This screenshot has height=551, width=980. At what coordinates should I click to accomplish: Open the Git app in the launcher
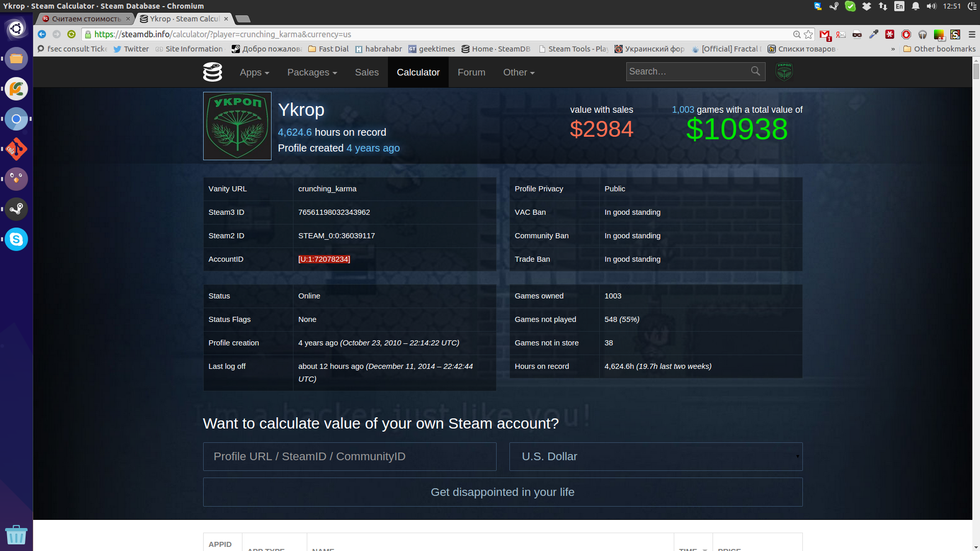click(16, 149)
